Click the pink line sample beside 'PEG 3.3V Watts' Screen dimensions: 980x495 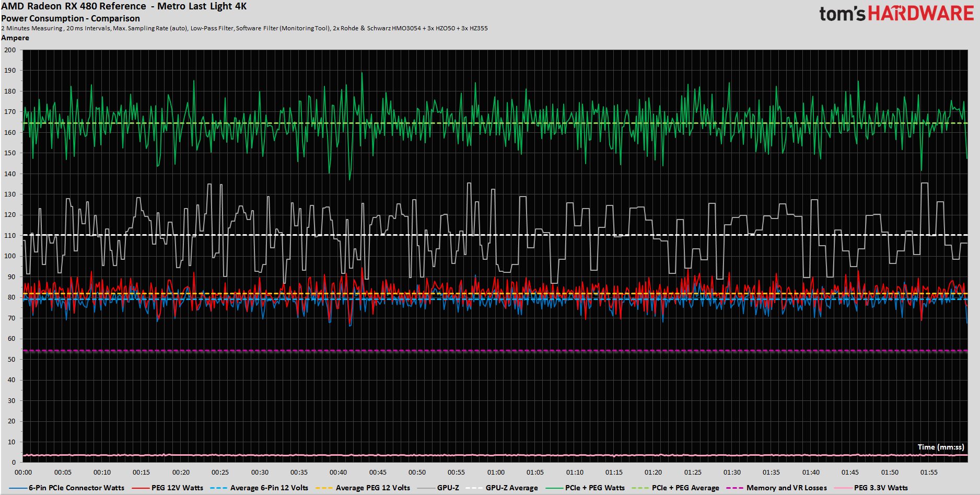click(x=843, y=488)
